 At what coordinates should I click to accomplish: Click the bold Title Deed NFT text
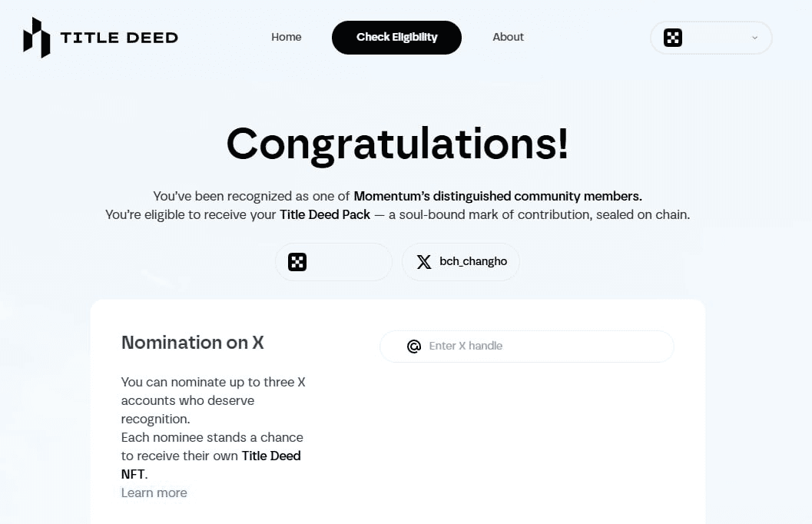tap(270, 456)
